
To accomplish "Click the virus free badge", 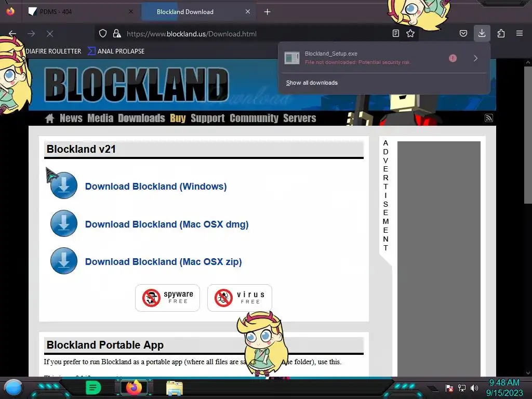I will point(240,298).
